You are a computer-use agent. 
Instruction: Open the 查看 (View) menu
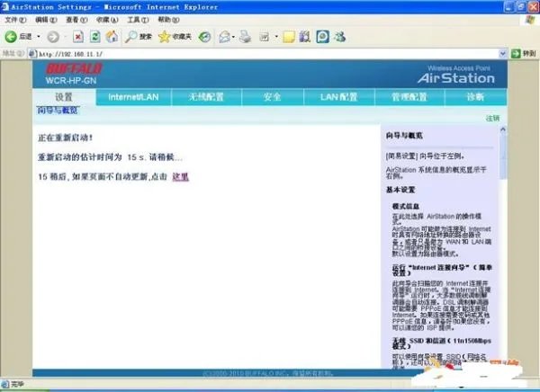point(76,20)
